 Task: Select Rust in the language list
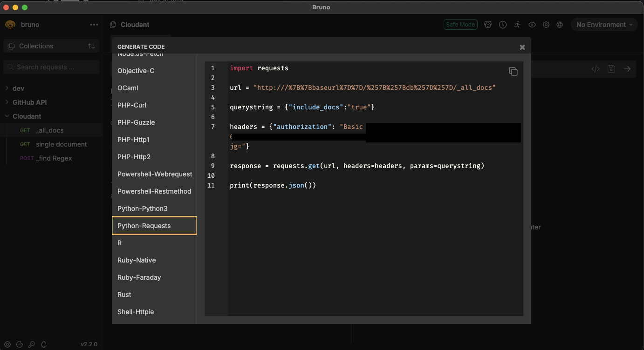[124, 295]
